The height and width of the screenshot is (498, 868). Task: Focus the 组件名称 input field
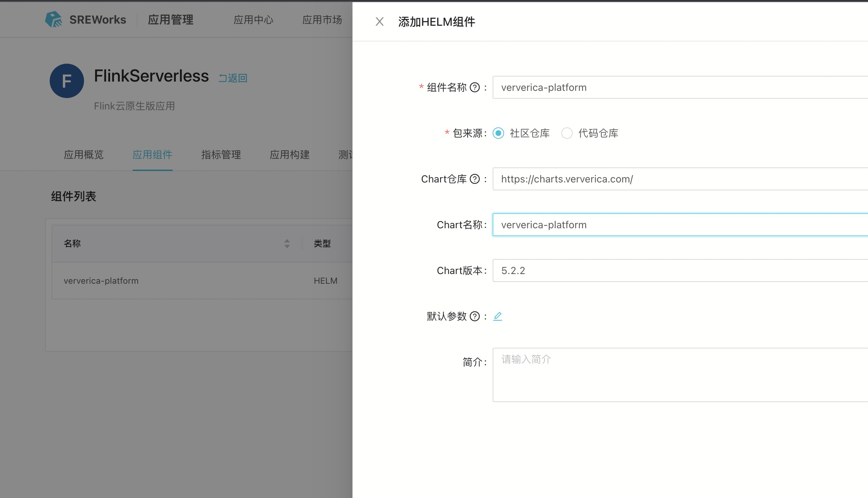[679, 87]
